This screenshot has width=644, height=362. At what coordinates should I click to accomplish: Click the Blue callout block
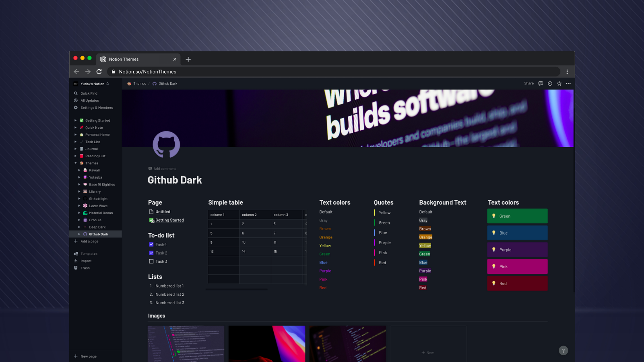[517, 233]
